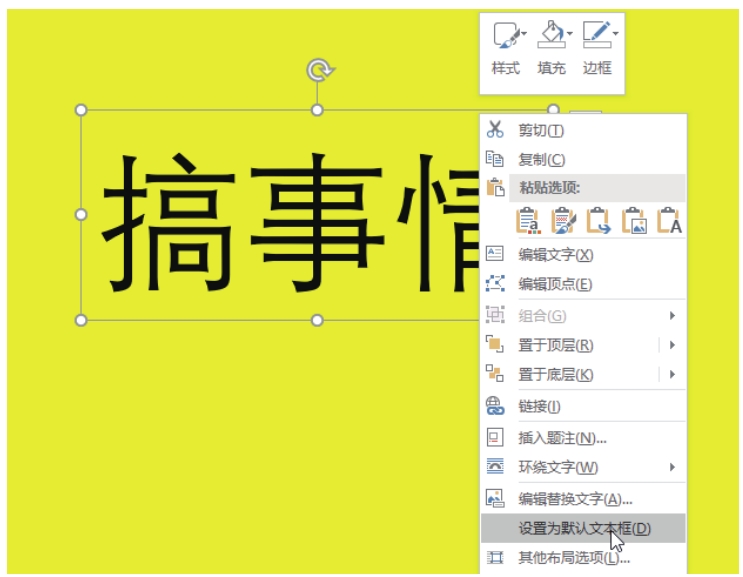
Task: Expand 置于底层(K) submenu arrow
Action: [672, 374]
